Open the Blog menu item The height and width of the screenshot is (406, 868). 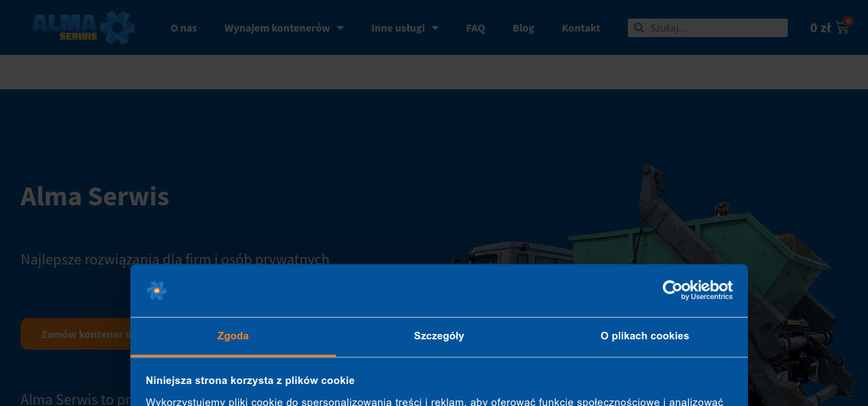(x=524, y=28)
